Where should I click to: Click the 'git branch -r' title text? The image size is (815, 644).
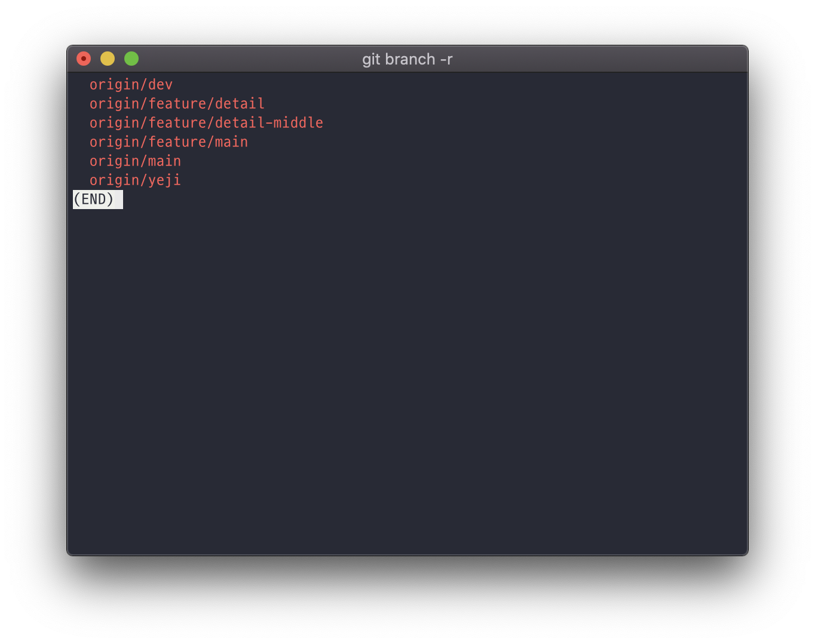(x=407, y=59)
